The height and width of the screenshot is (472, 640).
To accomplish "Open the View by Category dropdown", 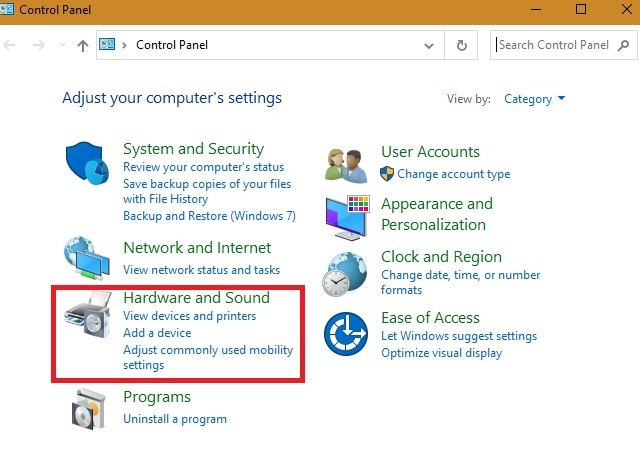I will [x=535, y=99].
